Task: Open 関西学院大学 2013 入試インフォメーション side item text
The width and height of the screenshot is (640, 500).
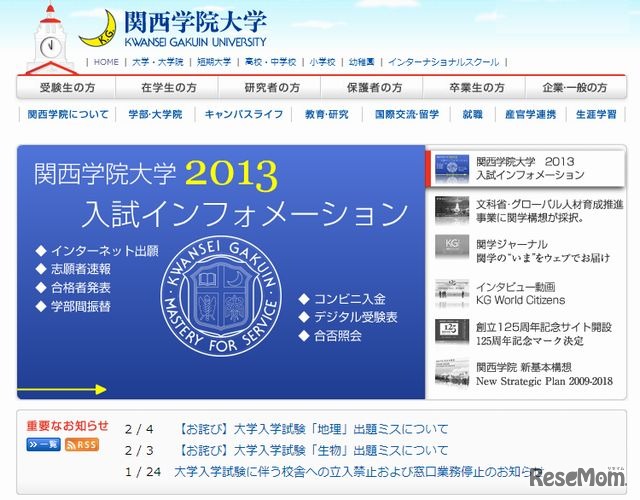Action: [530, 168]
